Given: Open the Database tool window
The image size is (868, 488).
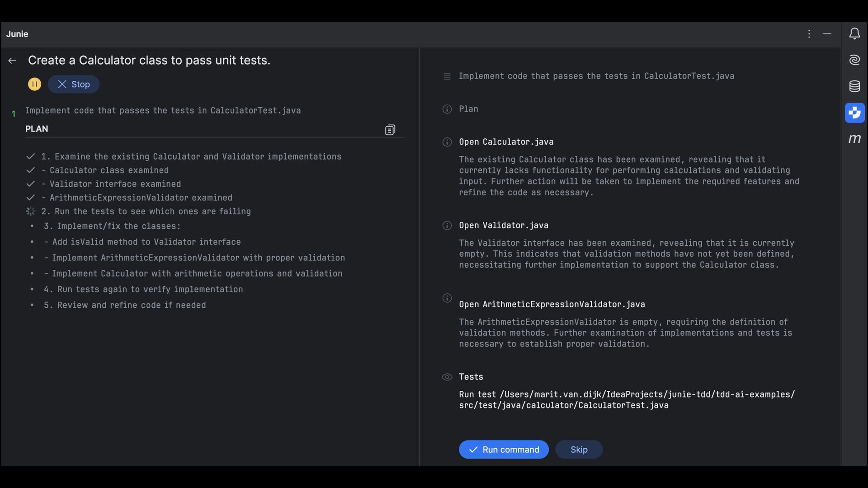Looking at the screenshot, I should click(854, 86).
